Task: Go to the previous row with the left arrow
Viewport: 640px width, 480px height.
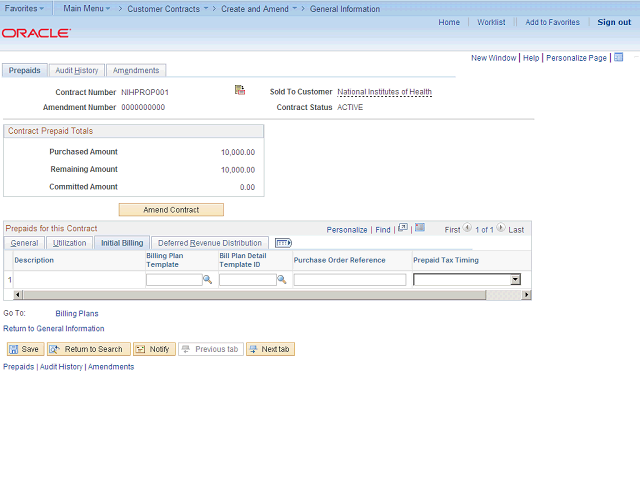Action: click(x=467, y=228)
